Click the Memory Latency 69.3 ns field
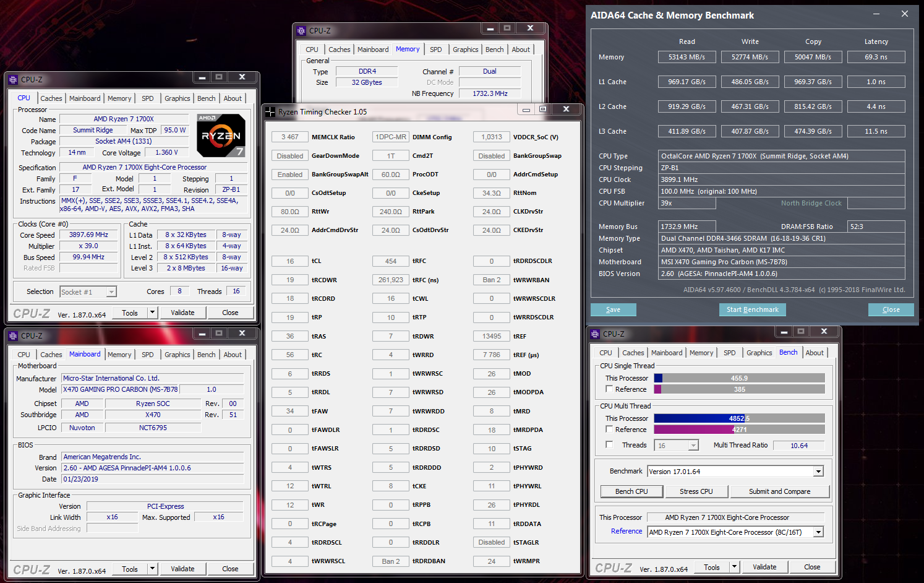The width and height of the screenshot is (924, 583). point(876,57)
